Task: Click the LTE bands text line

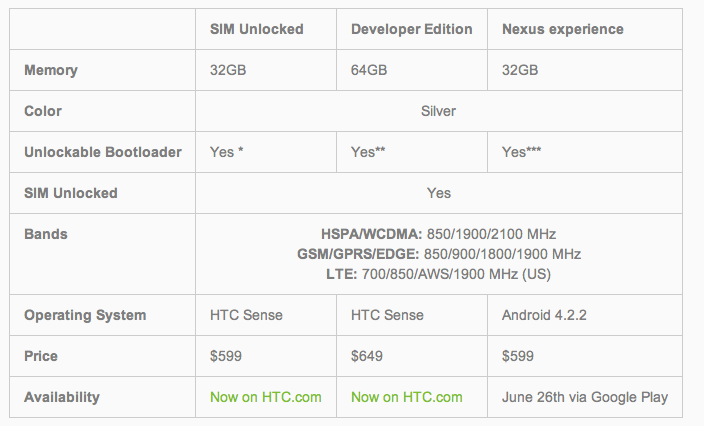Action: [438, 274]
